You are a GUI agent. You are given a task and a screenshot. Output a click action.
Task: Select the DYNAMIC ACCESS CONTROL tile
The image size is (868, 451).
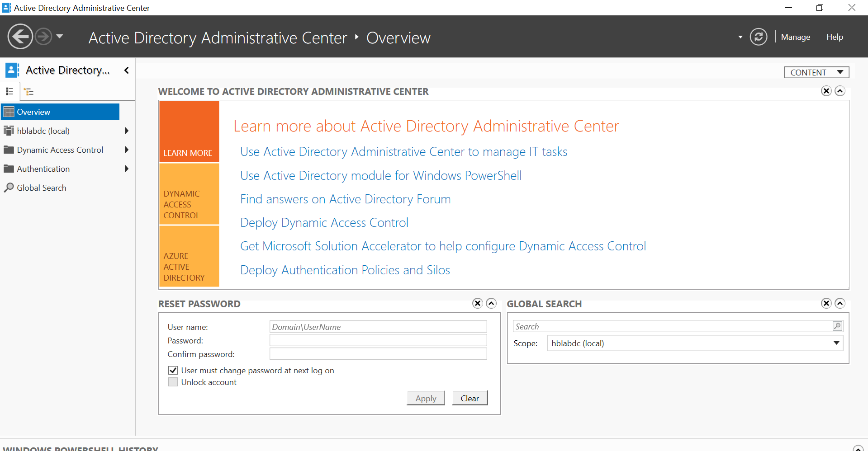point(189,194)
